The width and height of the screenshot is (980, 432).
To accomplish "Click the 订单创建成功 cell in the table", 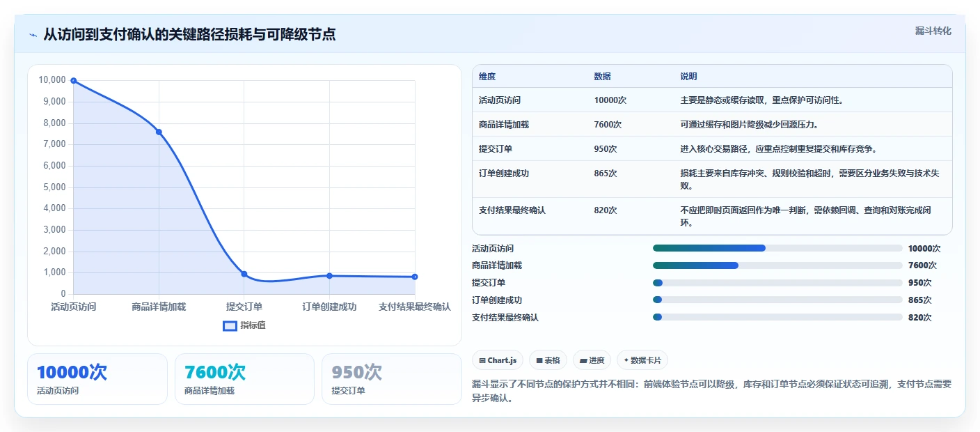I will [504, 173].
